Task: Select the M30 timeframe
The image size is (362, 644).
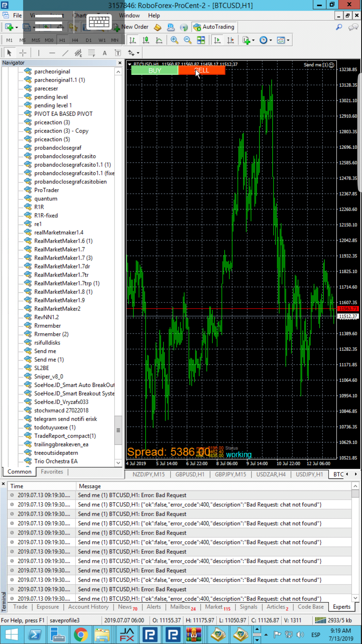Action: 49,40
